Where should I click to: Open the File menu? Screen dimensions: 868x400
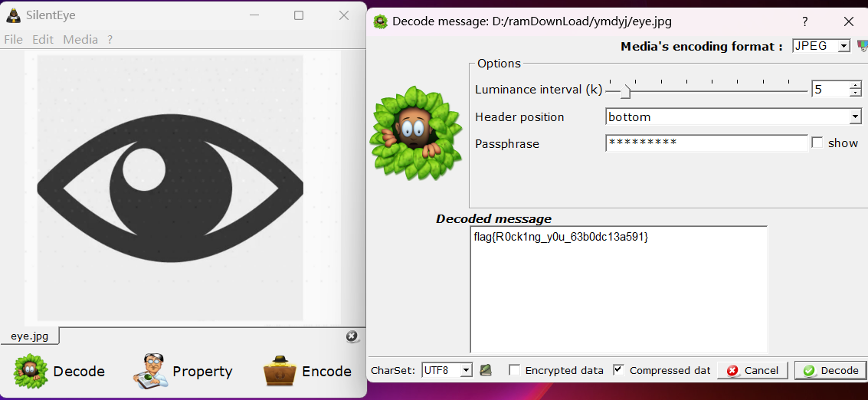click(x=14, y=40)
